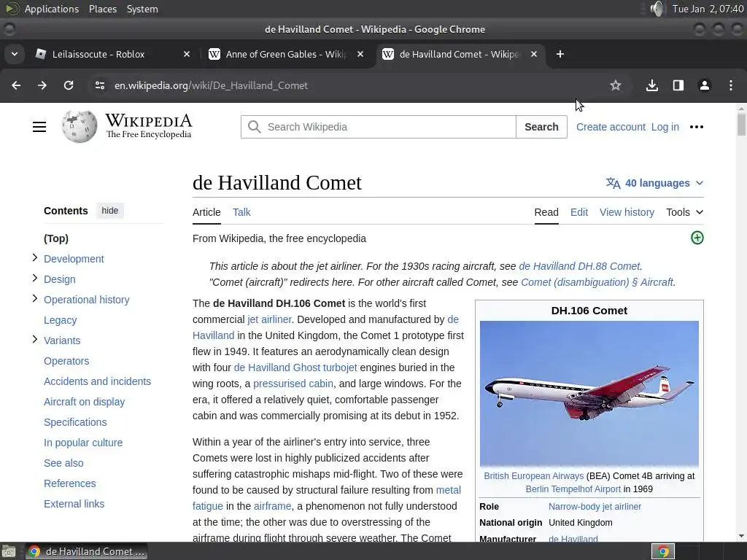Click the Create account link

point(611,127)
